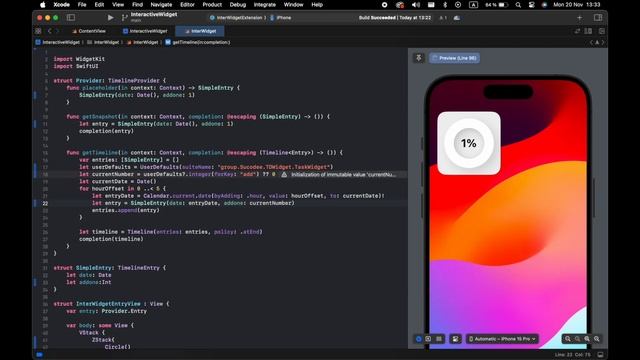This screenshot has width=640, height=360.
Task: Click the Line 22 Col 75 indicator
Action: click(x=573, y=355)
